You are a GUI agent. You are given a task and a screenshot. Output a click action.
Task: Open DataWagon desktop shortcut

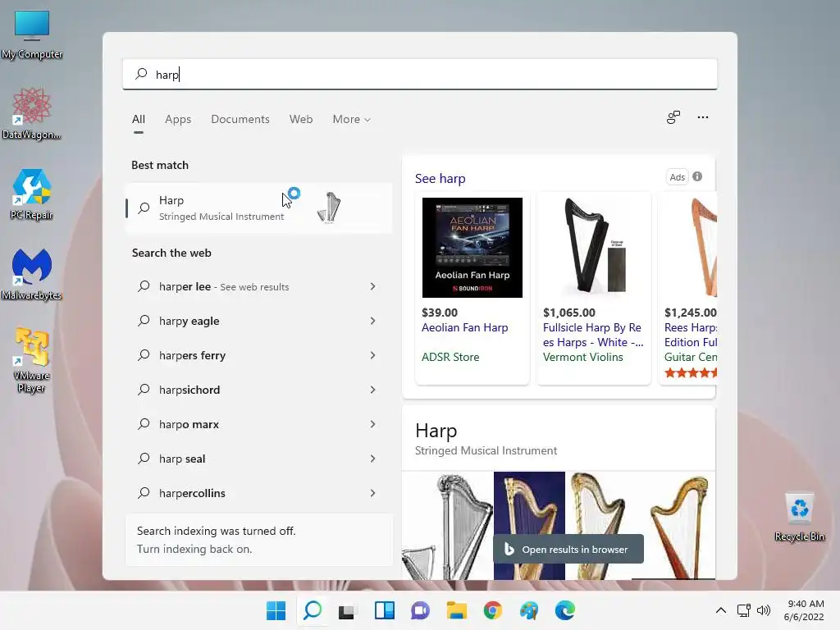tap(32, 113)
